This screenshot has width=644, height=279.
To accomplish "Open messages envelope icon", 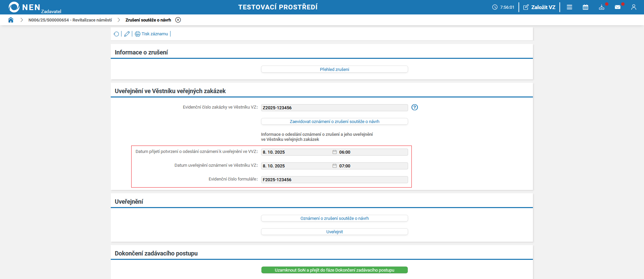I will [618, 7].
